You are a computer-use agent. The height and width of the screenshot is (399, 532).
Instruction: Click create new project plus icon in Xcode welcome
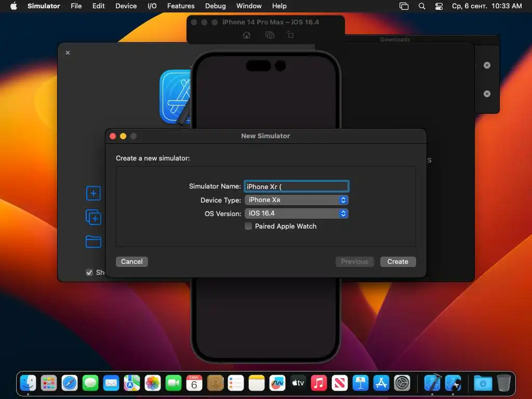point(94,193)
